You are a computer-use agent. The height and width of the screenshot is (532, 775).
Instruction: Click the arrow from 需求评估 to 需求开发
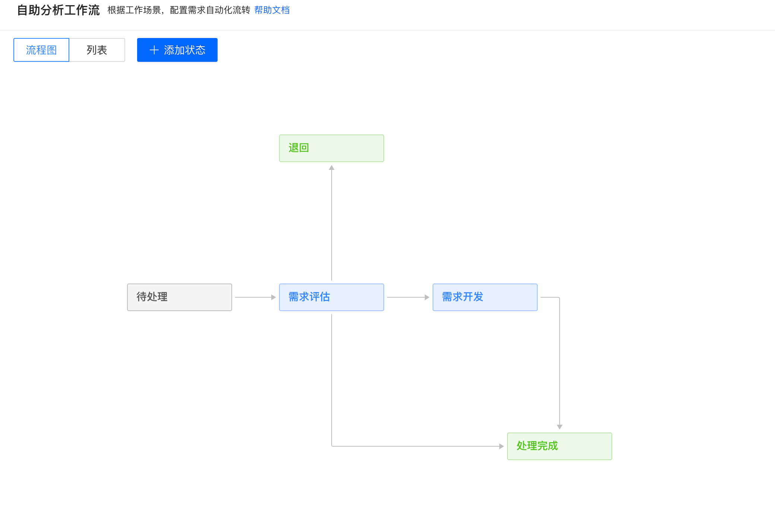[406, 297]
